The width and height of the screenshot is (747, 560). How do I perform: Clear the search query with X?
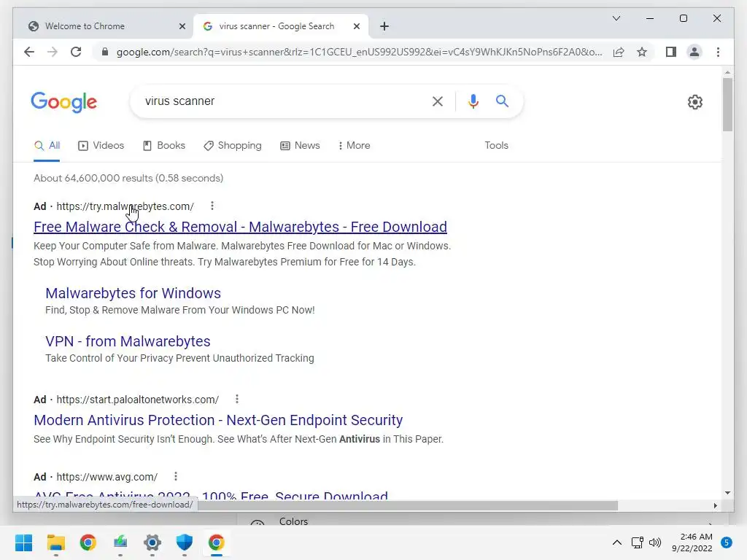(x=438, y=101)
